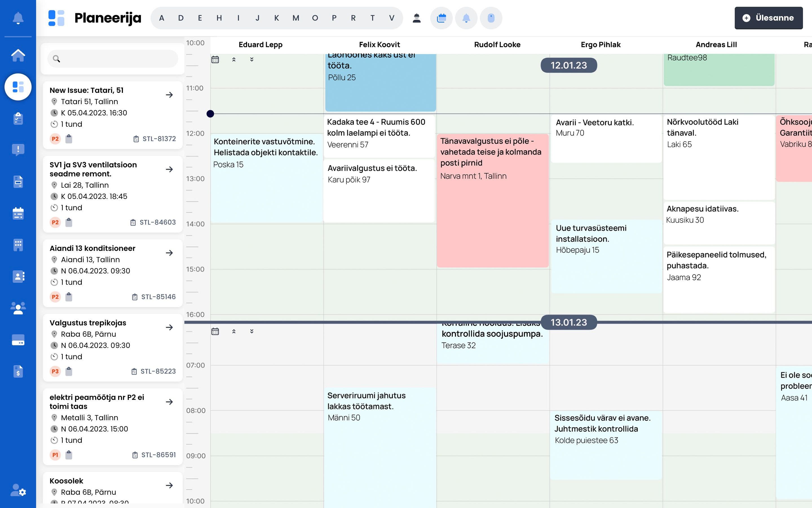Click the worker person icon in header
The image size is (812, 508).
click(x=416, y=18)
